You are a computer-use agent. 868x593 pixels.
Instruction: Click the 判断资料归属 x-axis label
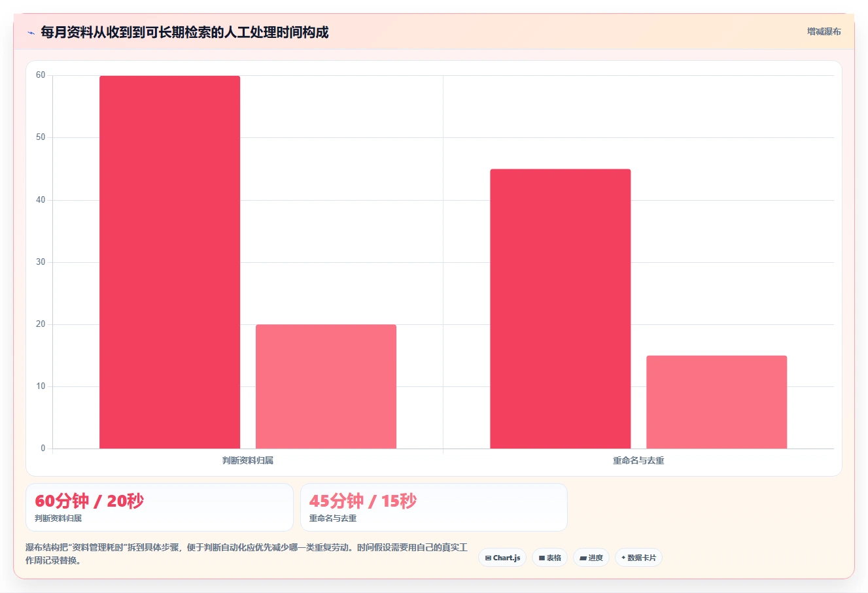248,460
